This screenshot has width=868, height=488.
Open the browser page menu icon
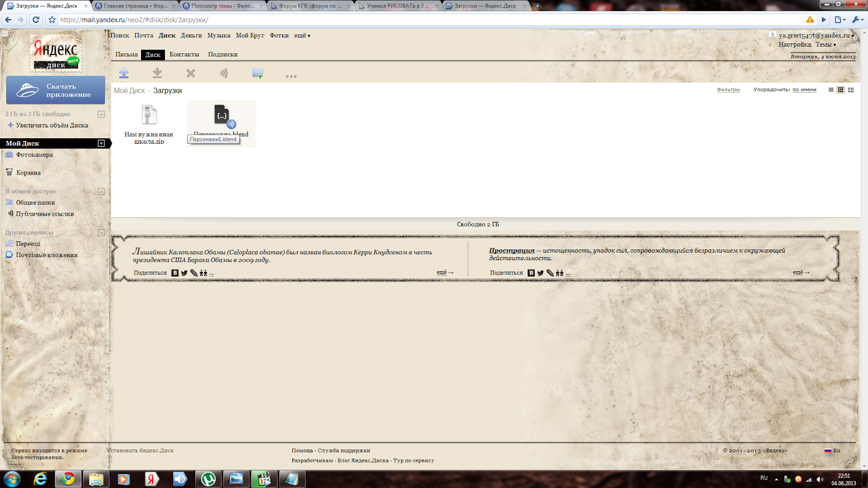[x=840, y=20]
